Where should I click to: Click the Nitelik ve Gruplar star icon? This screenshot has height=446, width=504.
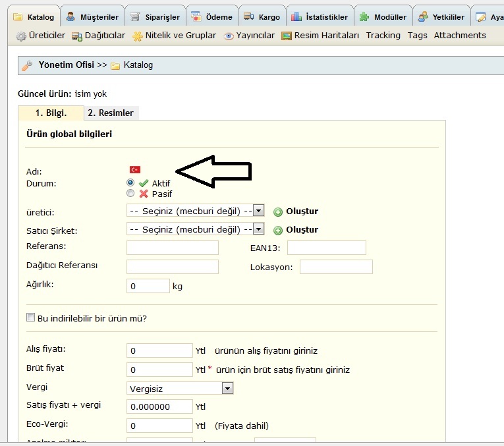138,36
